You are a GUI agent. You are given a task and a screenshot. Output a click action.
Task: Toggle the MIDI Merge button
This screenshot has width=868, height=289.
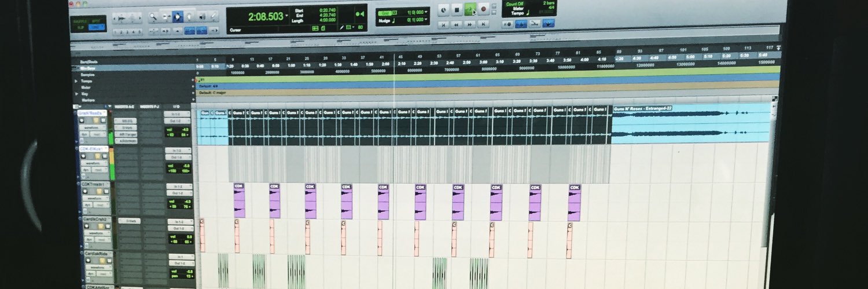pyautogui.click(x=535, y=24)
